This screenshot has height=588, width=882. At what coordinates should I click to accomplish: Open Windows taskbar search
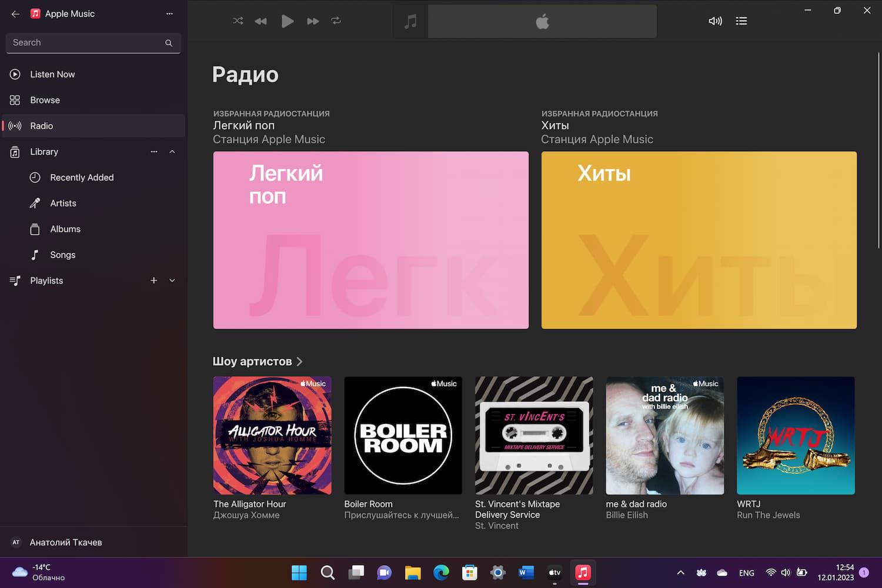[x=328, y=572]
